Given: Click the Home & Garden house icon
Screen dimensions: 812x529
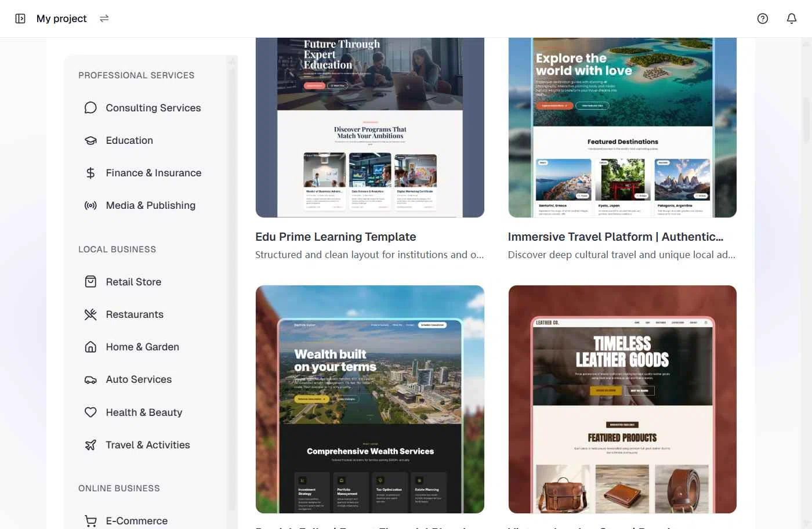Looking at the screenshot, I should 90,347.
